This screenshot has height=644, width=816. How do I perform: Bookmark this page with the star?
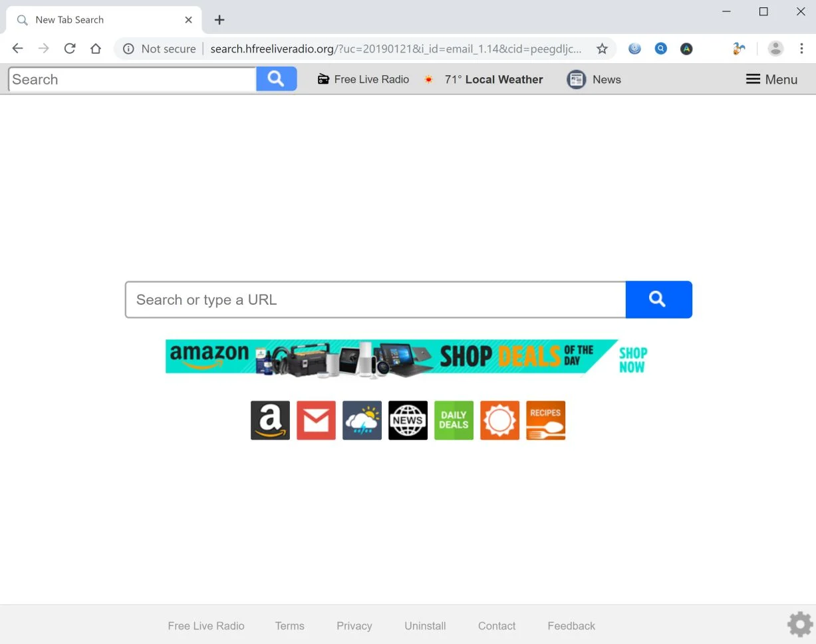tap(602, 49)
